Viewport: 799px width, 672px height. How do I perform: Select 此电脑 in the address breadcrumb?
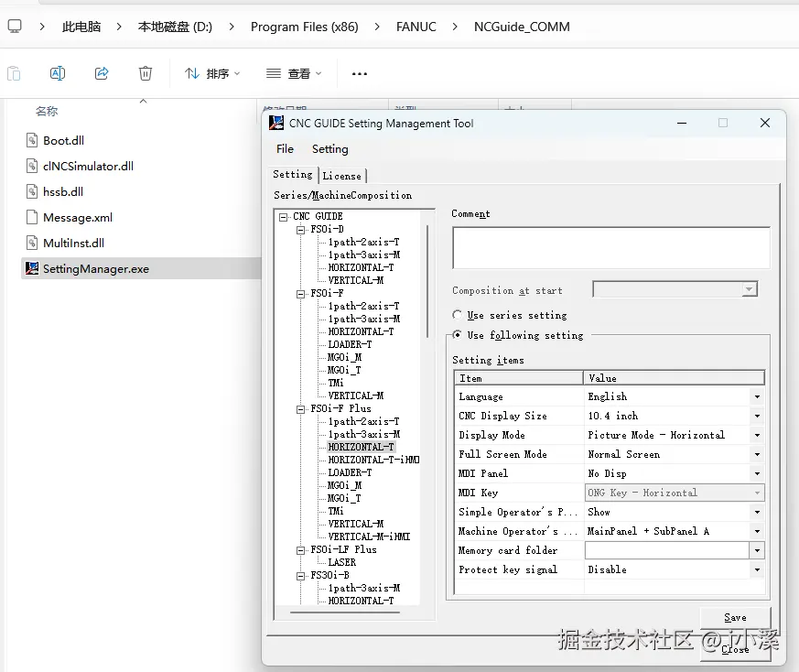tap(81, 27)
